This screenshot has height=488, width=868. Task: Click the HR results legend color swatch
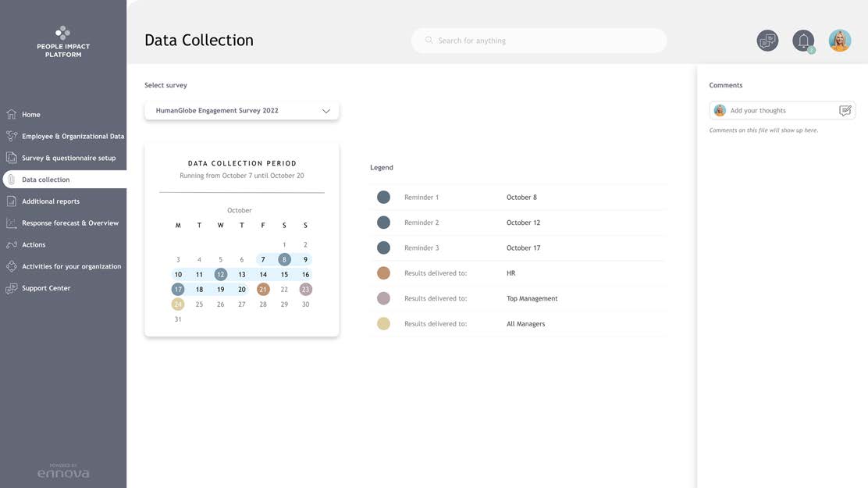tap(383, 273)
